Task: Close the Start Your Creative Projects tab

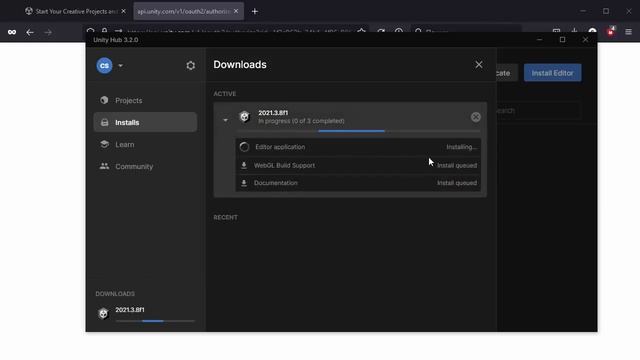Action: coord(123,11)
